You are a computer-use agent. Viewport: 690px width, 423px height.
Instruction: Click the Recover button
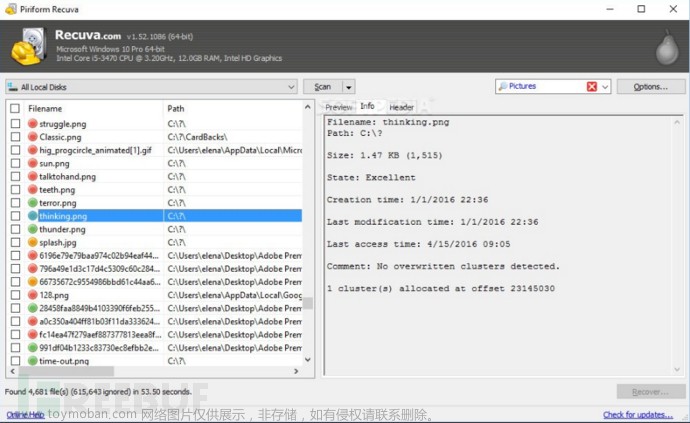pos(651,392)
